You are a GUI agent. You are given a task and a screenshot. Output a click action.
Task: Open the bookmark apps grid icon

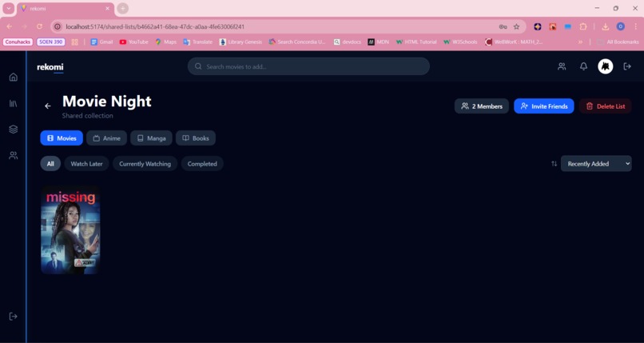click(75, 42)
